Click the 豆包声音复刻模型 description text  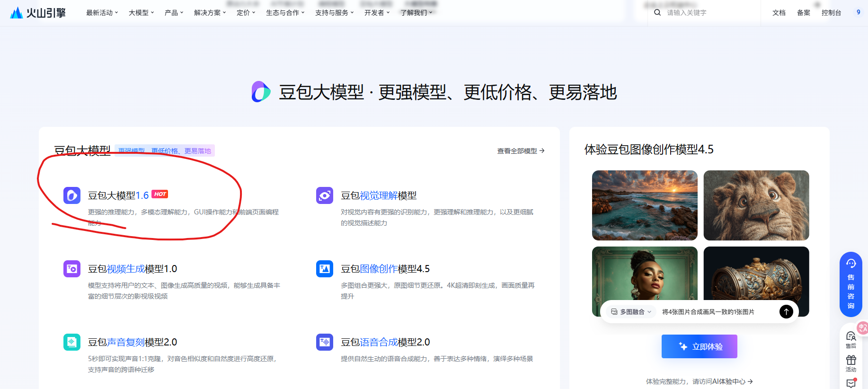(183, 364)
